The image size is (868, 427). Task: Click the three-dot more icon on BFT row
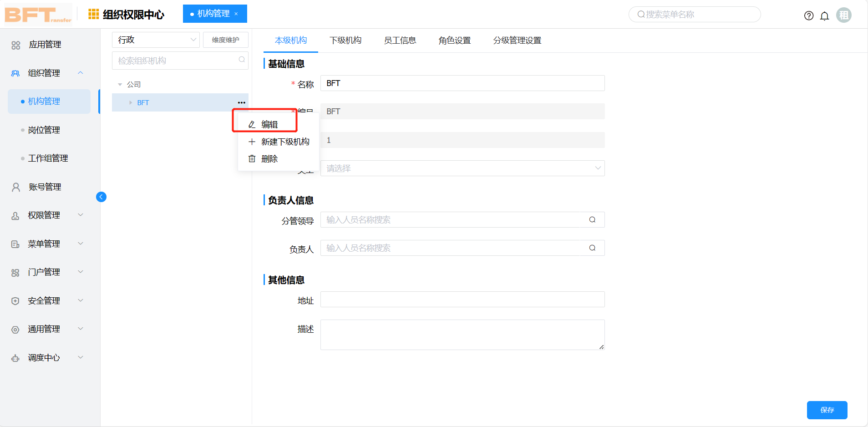(241, 102)
